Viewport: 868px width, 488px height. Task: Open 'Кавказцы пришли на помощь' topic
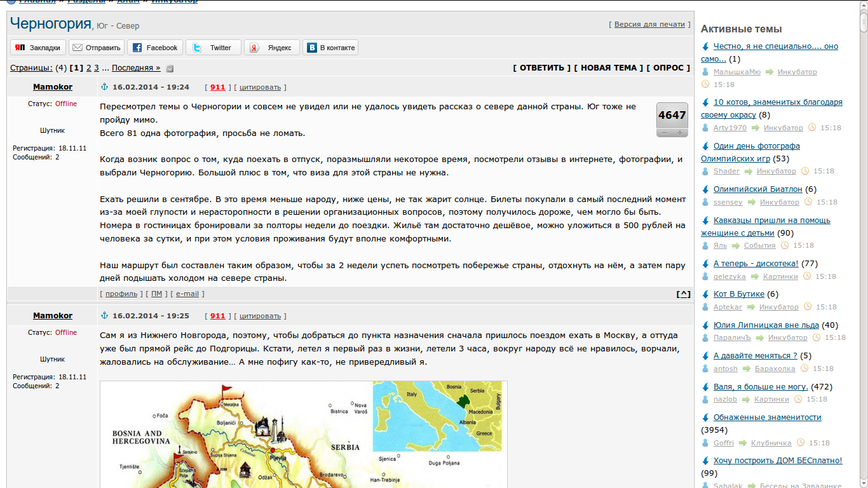pyautogui.click(x=766, y=226)
